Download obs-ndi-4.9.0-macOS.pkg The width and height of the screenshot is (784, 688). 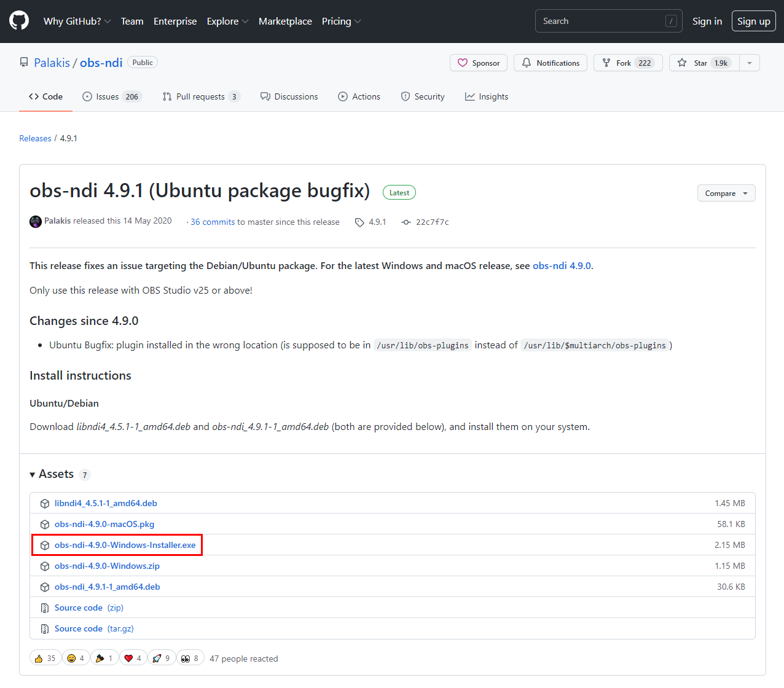point(104,524)
